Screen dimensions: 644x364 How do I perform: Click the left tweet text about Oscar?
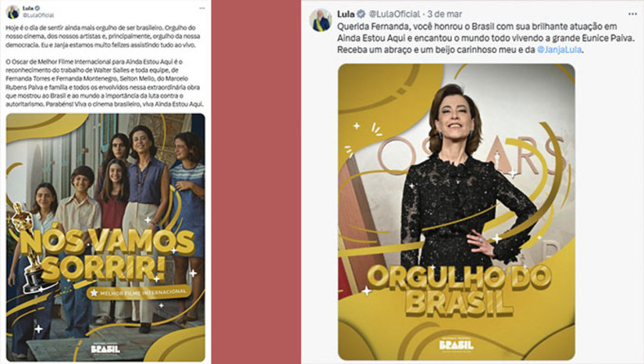pyautogui.click(x=105, y=83)
